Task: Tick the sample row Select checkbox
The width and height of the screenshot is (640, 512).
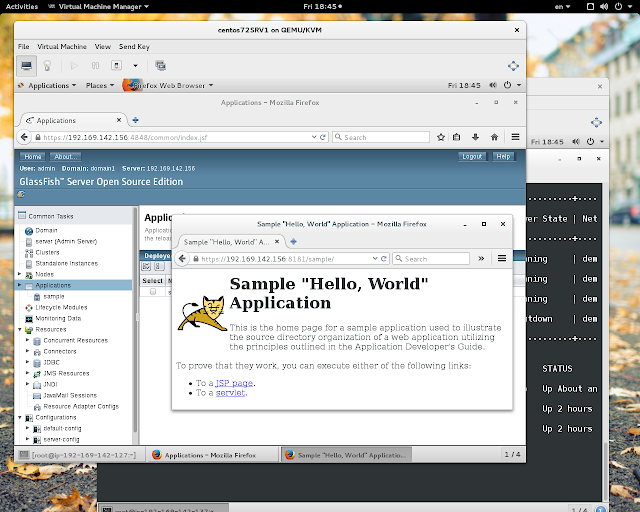Action: point(153,292)
